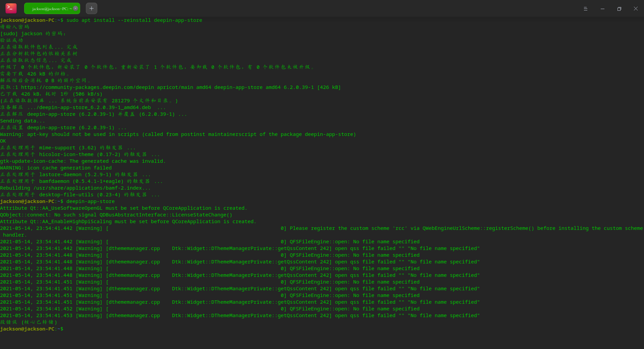The image size is (644, 349).
Task: Click the sudo apt install command text
Action: 134,20
